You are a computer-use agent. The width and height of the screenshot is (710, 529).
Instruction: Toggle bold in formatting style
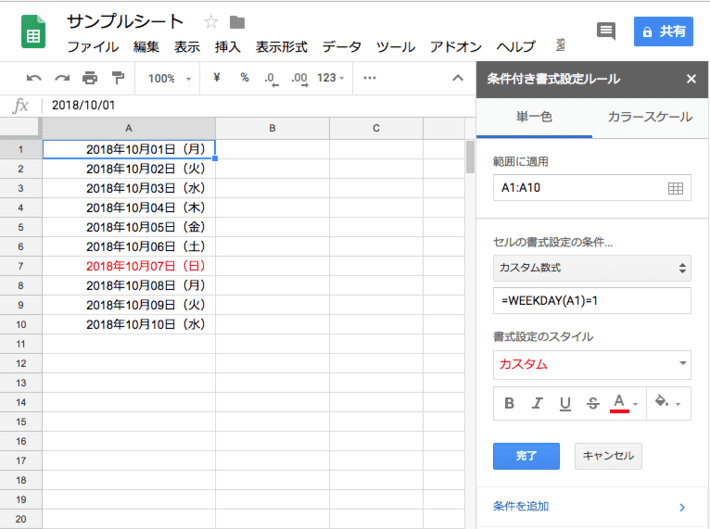click(x=510, y=404)
